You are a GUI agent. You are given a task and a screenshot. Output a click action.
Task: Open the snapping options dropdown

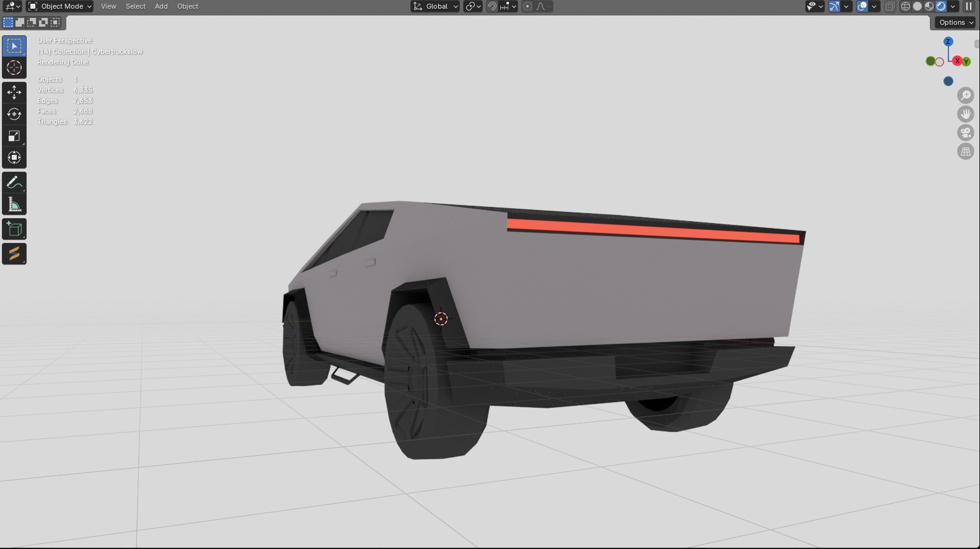click(x=508, y=6)
